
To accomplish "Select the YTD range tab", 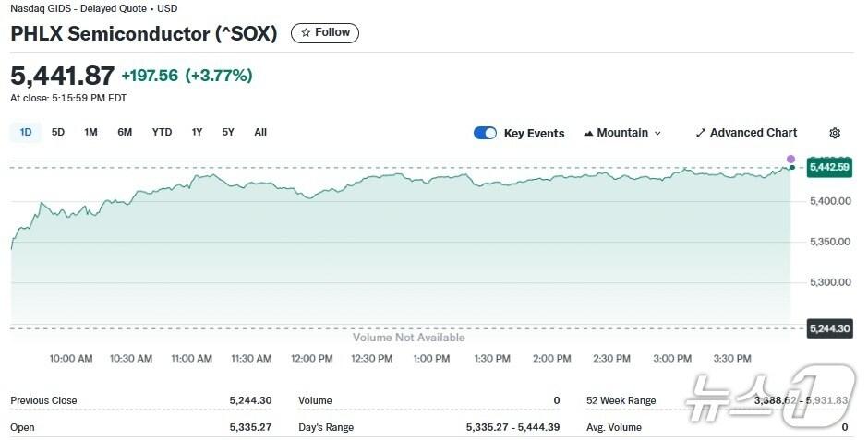I will click(162, 132).
